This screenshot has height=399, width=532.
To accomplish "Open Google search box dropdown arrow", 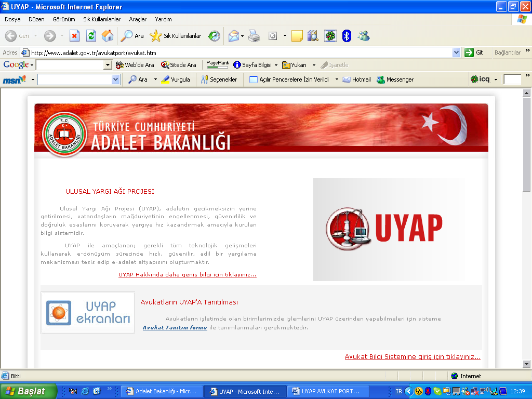I will tap(108, 65).
